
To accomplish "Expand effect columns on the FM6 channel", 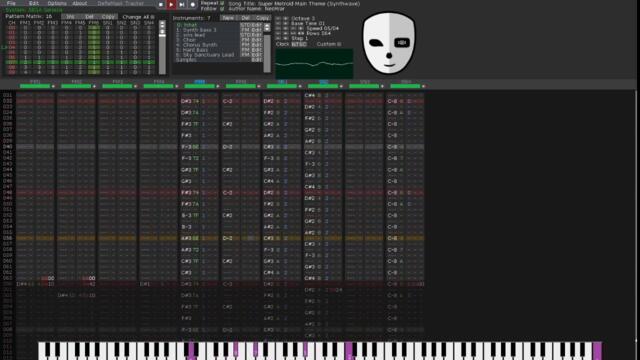I will (259, 87).
